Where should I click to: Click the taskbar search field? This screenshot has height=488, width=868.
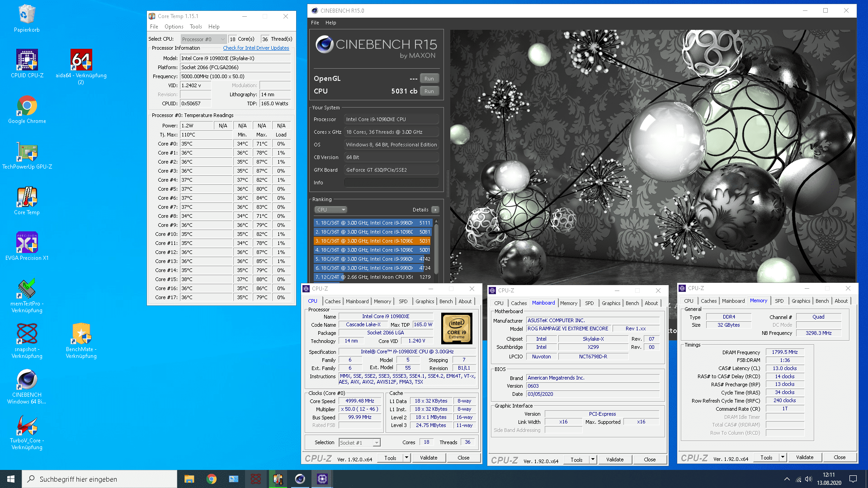99,479
